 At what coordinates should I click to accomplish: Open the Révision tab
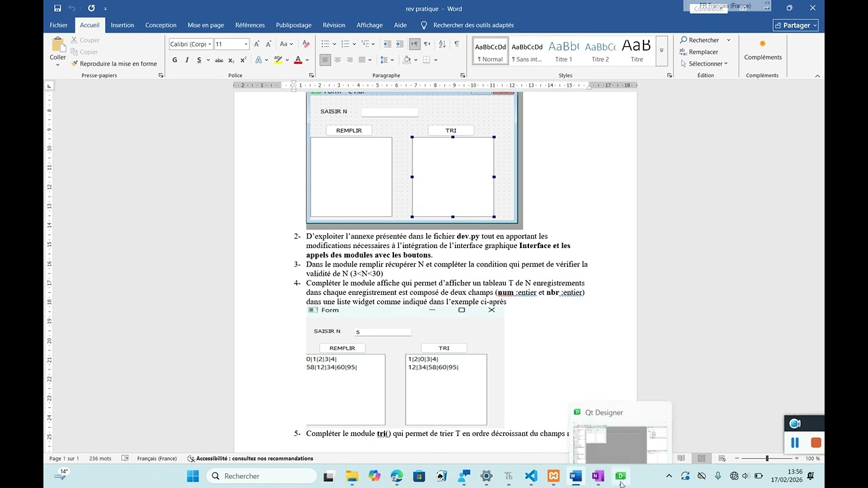pyautogui.click(x=334, y=25)
